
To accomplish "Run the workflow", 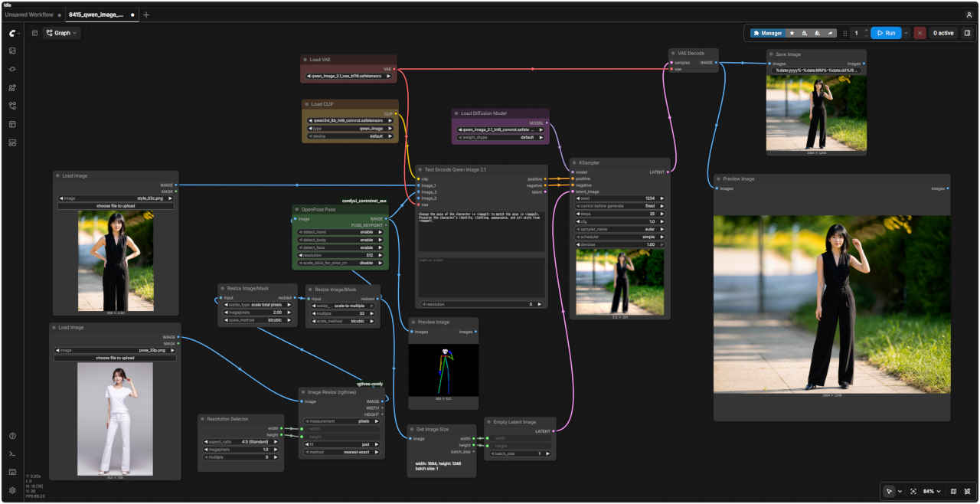I will (x=886, y=33).
